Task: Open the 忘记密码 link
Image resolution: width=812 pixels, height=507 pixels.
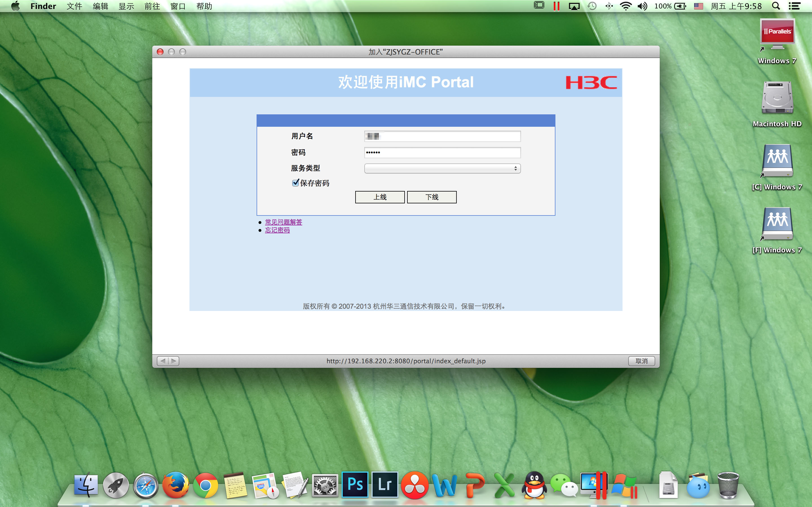Action: pos(277,230)
